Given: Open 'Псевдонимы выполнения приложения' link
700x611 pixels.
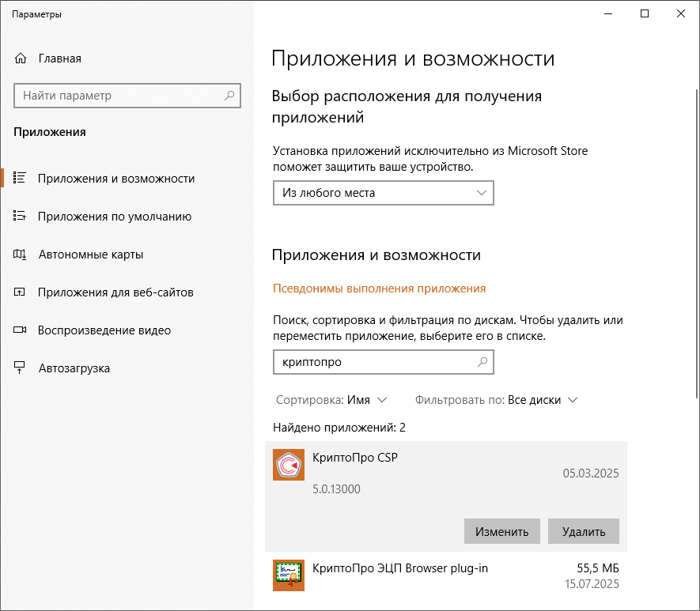Looking at the screenshot, I should point(379,289).
